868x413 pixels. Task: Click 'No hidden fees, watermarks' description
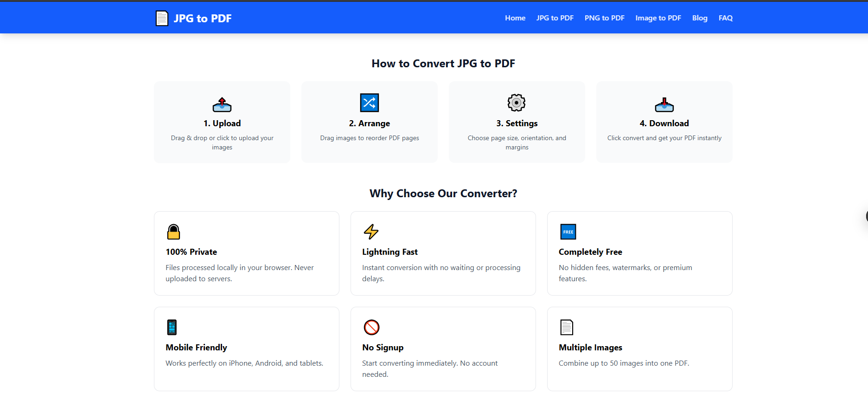(625, 273)
